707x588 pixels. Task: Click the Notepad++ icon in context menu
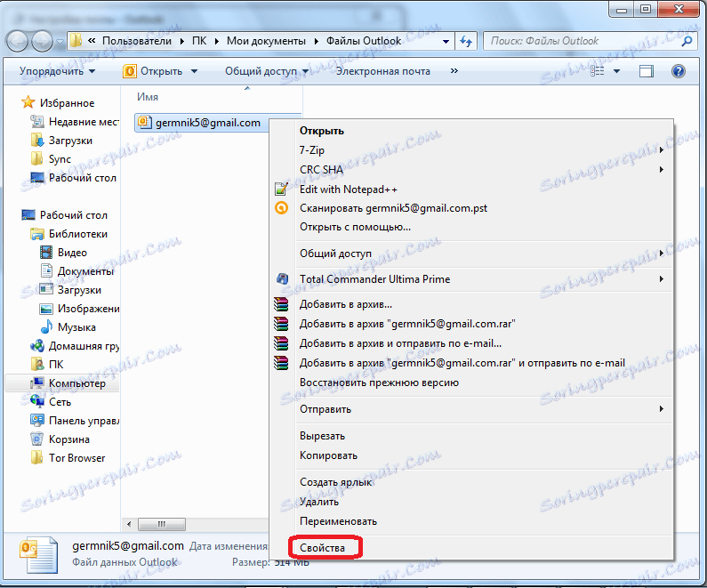281,189
